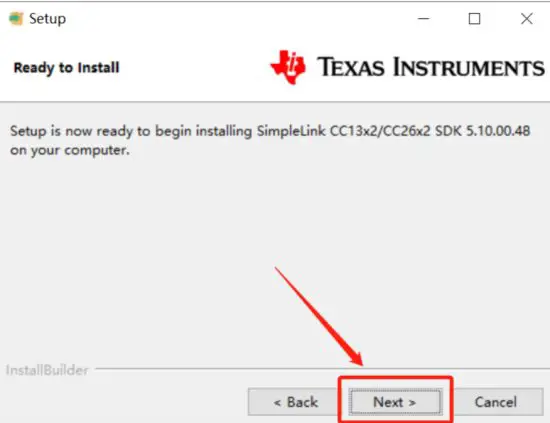
Task: Click empty title bar area between Setup and minimize
Action: [239, 19]
